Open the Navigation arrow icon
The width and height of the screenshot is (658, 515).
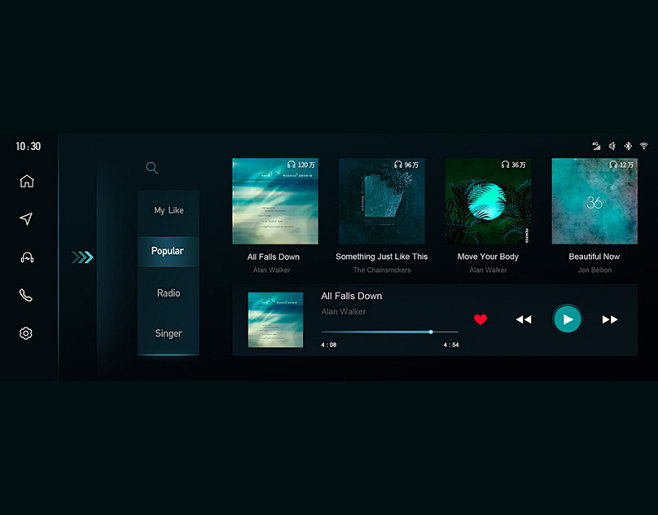point(27,219)
